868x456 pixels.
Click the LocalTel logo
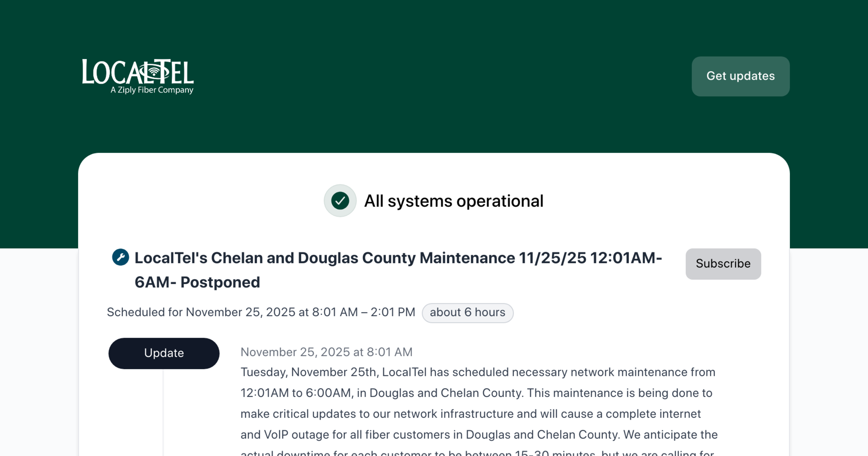coord(137,76)
